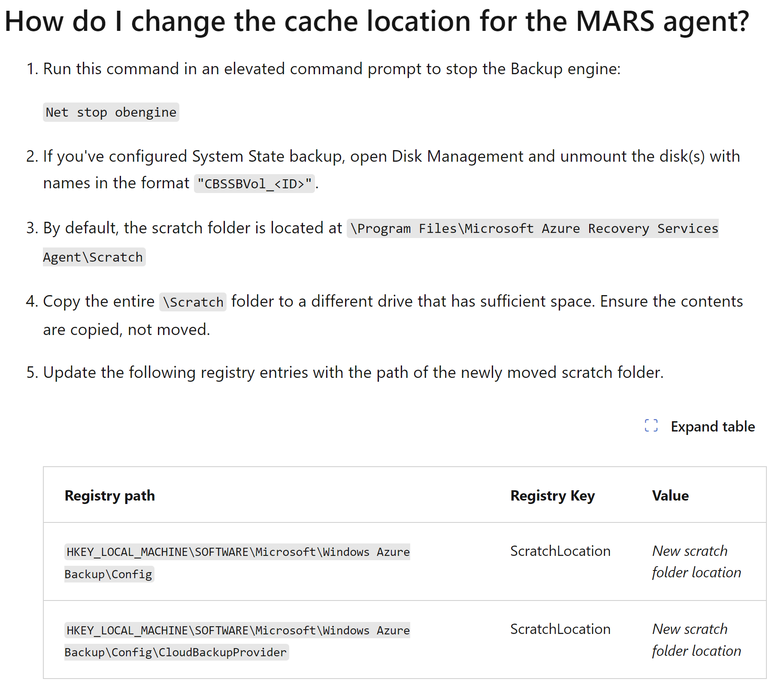Select the Value column header
Image resolution: width=784 pixels, height=691 pixels.
click(670, 495)
